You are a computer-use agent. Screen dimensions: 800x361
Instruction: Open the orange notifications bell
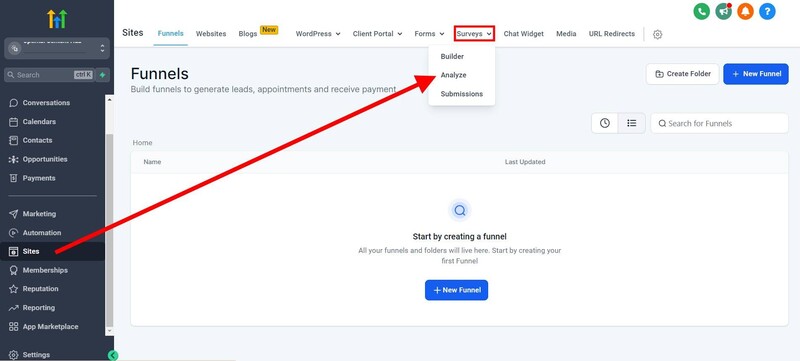coord(745,11)
